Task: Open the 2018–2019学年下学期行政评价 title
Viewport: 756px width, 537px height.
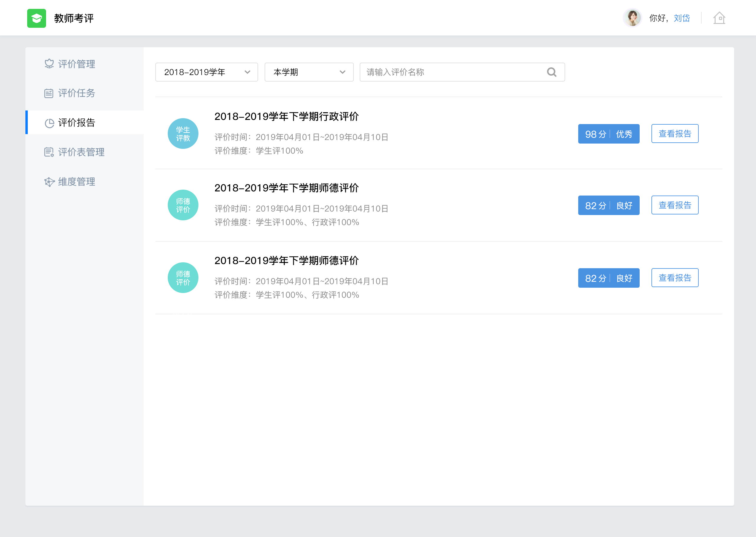Action: [x=286, y=116]
